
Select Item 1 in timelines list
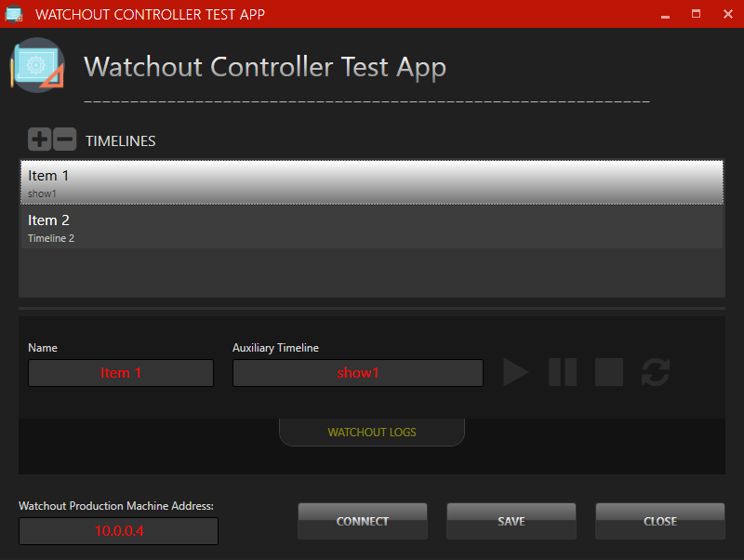(x=372, y=182)
